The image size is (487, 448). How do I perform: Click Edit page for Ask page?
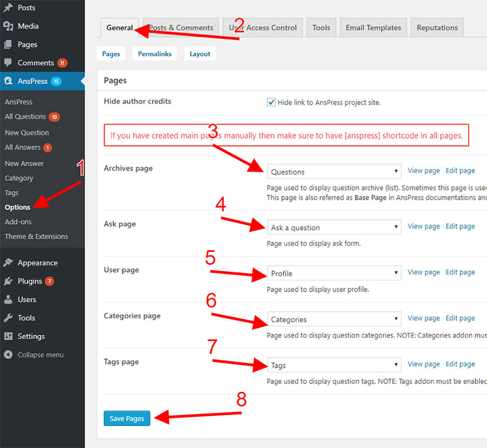[x=460, y=226]
